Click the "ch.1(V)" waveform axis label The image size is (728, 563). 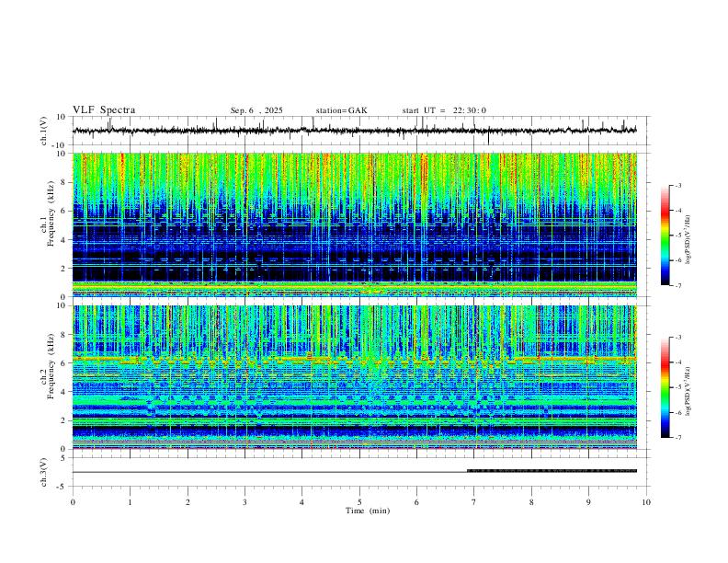tap(44, 131)
